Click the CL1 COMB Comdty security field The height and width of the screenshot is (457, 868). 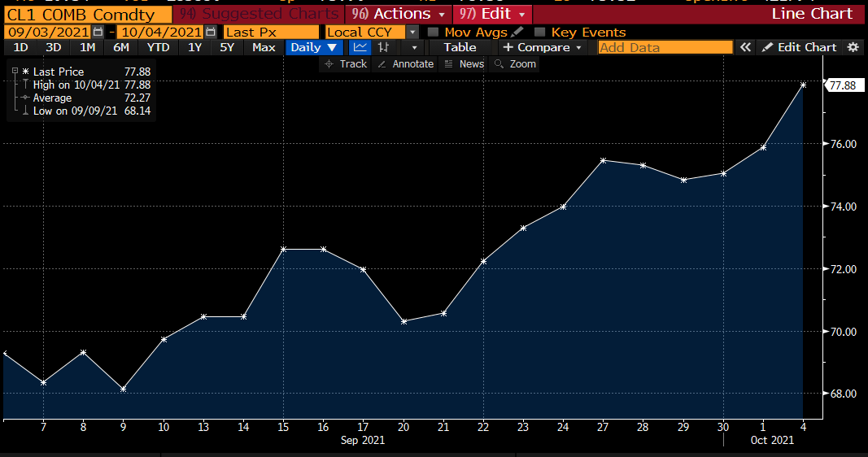[88, 15]
